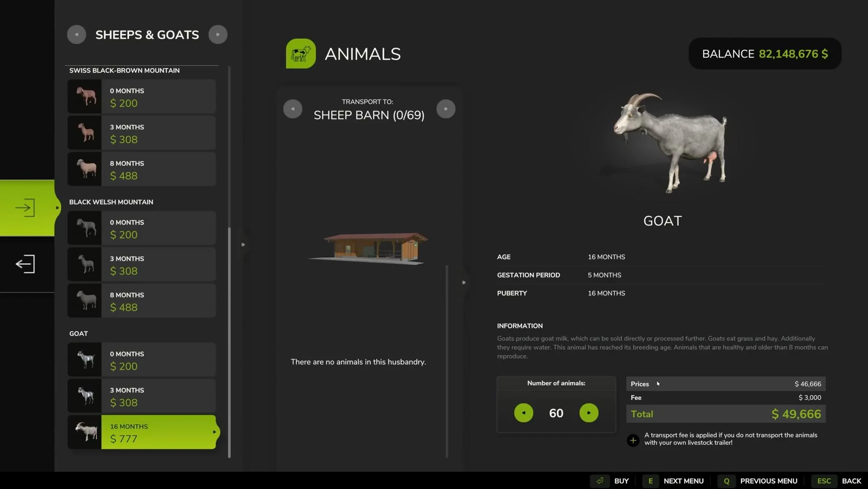Select Swiss Black-Brown Mountain 0 months sheep
868x489 pixels.
coord(142,97)
